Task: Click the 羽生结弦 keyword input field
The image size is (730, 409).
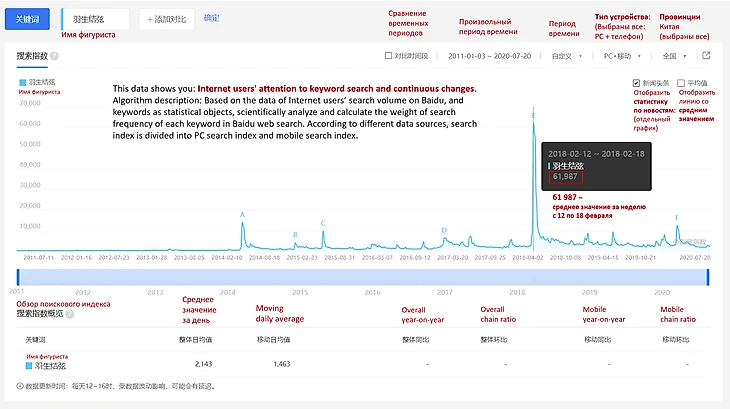Action: coord(97,19)
